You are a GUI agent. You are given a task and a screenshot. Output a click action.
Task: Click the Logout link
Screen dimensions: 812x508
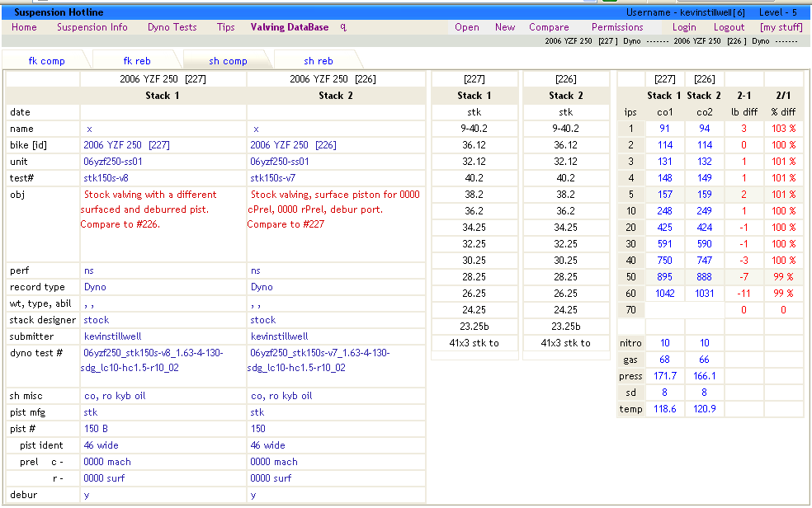click(729, 27)
